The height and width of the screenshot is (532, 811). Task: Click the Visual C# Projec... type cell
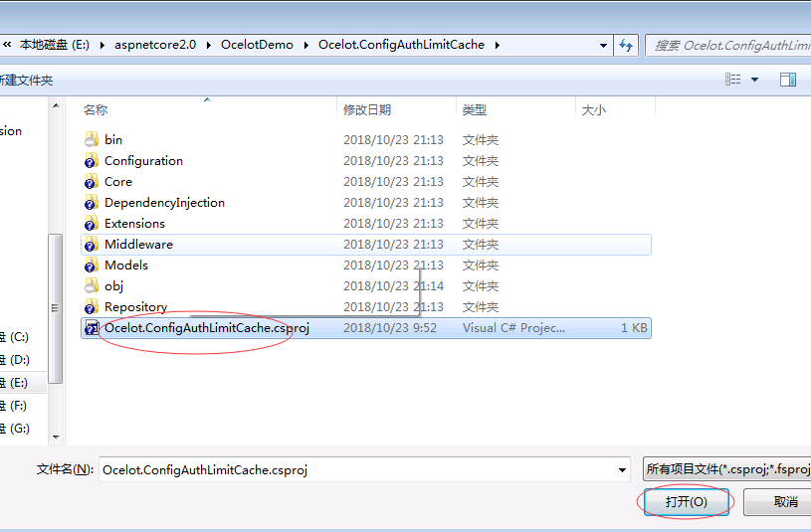tap(513, 328)
